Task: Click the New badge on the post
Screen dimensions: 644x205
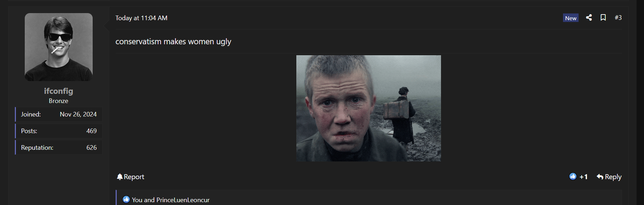Action: 571,18
